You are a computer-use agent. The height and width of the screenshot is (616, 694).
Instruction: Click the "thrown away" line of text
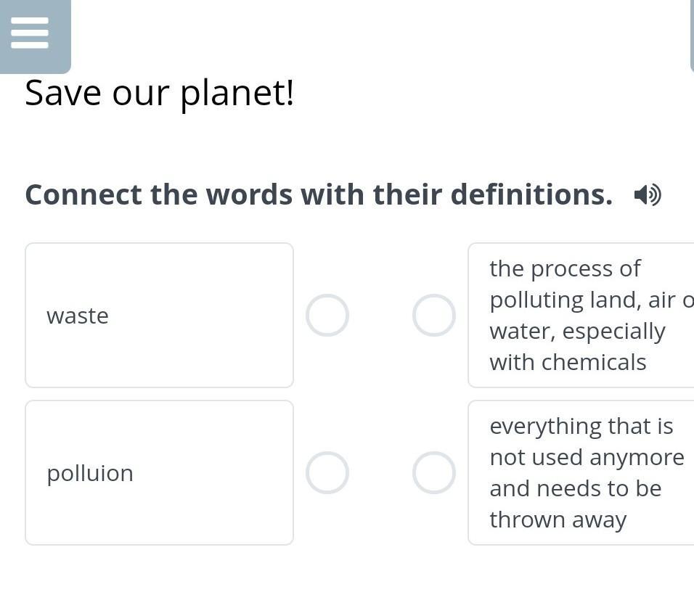558,520
